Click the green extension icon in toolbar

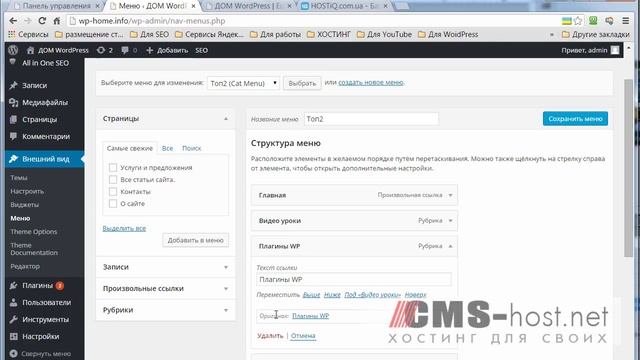pos(593,21)
